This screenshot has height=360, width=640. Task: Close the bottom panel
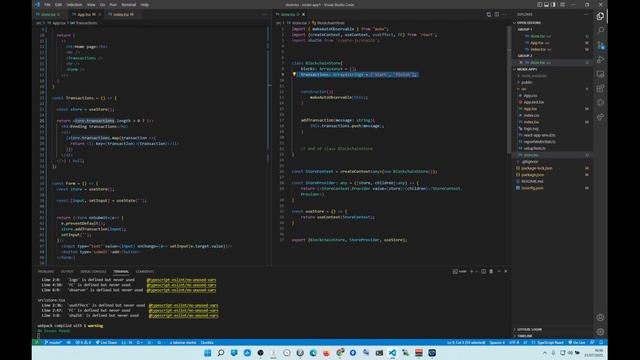506,271
